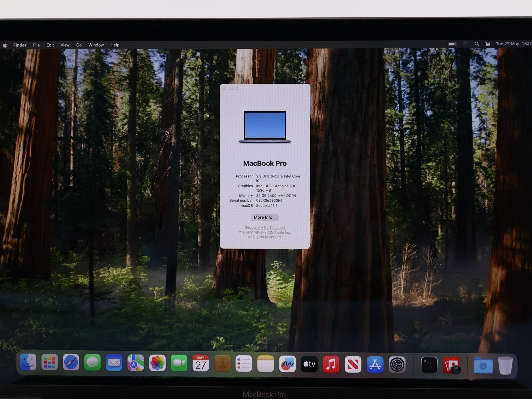
Task: Launch Reminders from the Dock
Action: [x=244, y=364]
